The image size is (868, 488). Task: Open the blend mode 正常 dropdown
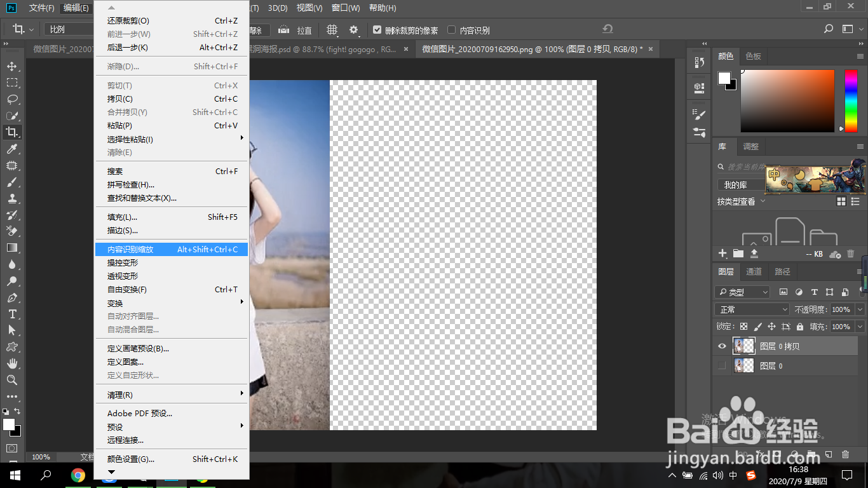tap(752, 309)
